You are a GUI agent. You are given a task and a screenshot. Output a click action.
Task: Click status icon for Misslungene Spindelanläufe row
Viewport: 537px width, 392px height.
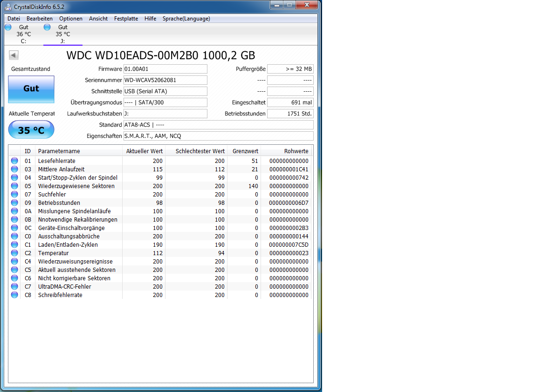point(14,211)
